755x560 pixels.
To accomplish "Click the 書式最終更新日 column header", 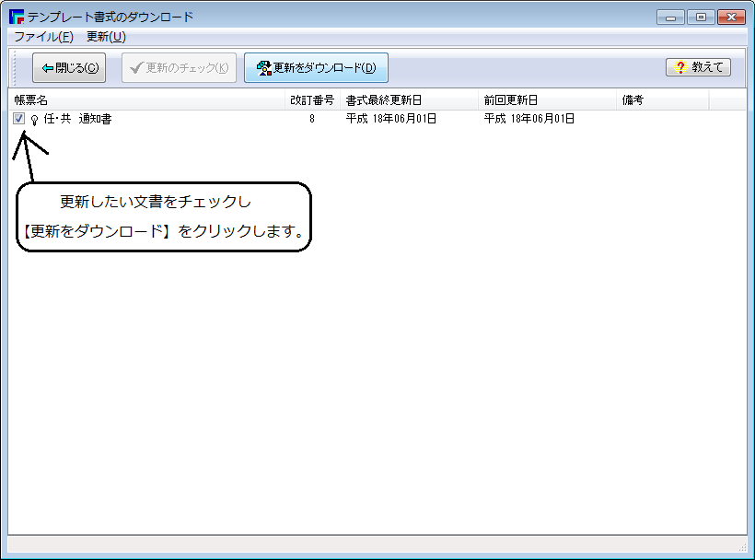I will [409, 99].
